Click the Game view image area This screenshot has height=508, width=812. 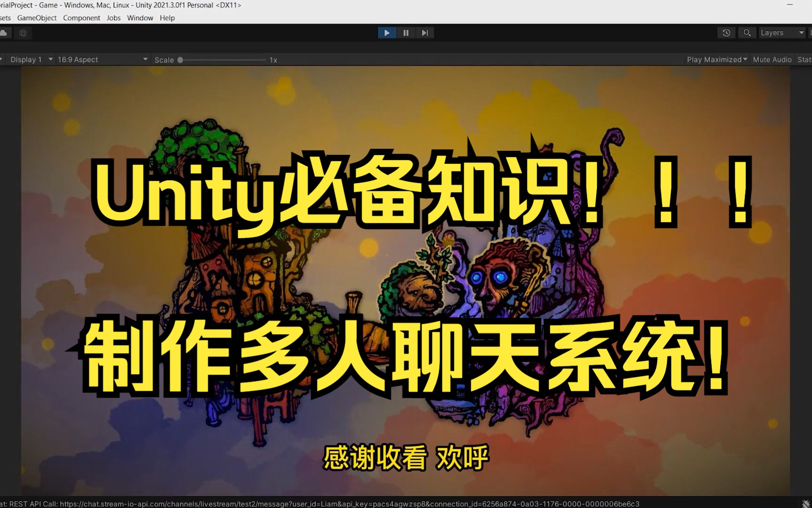(406, 281)
